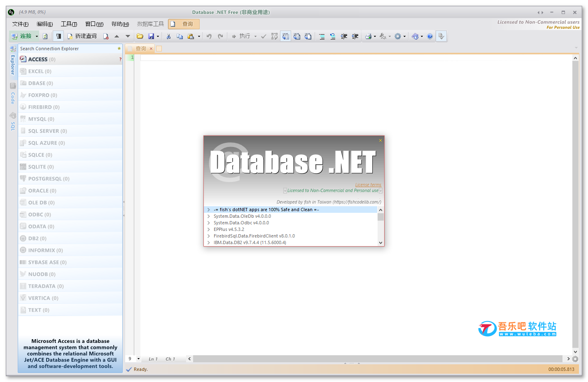Open the Window (窗口) menu
The height and width of the screenshot is (382, 588).
click(x=94, y=24)
